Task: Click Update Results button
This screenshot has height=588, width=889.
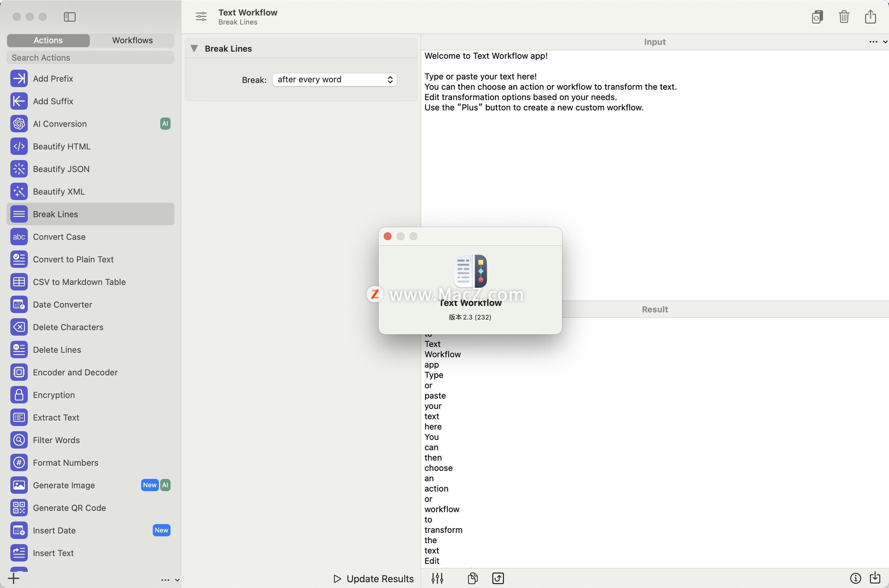Action: pos(374,579)
